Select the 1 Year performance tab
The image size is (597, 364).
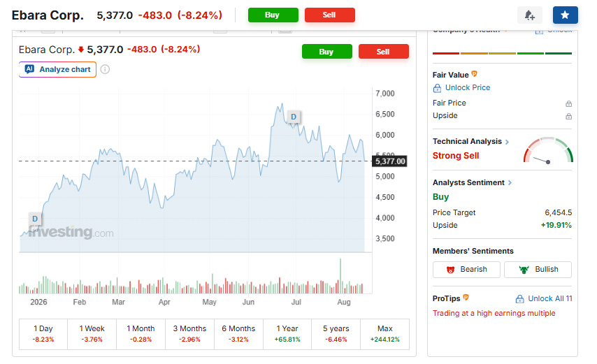click(x=287, y=334)
